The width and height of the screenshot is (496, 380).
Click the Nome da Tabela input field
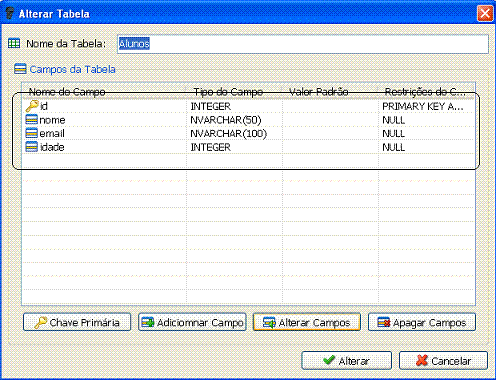point(303,44)
